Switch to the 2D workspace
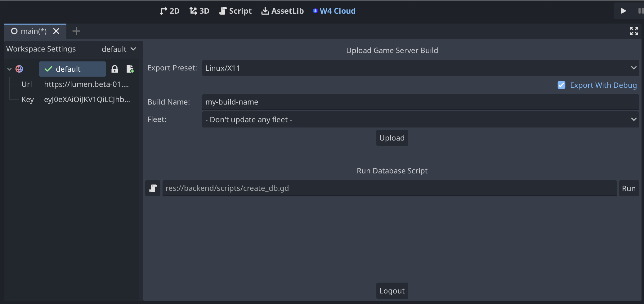The image size is (644, 304). click(x=169, y=11)
